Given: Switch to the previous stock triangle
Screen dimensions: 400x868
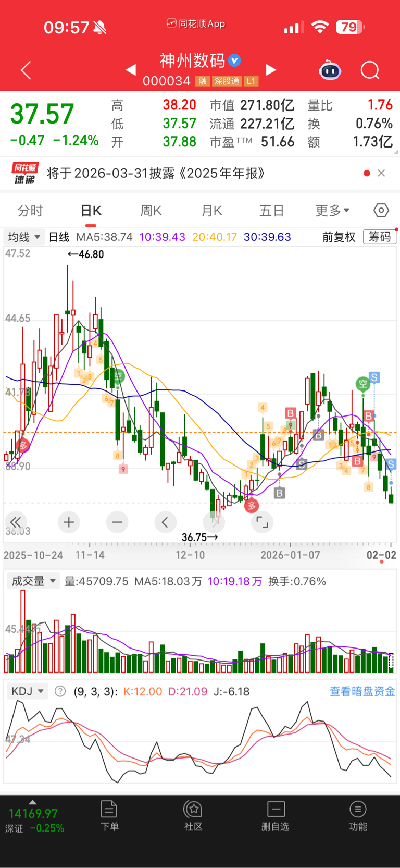Looking at the screenshot, I should (x=131, y=70).
